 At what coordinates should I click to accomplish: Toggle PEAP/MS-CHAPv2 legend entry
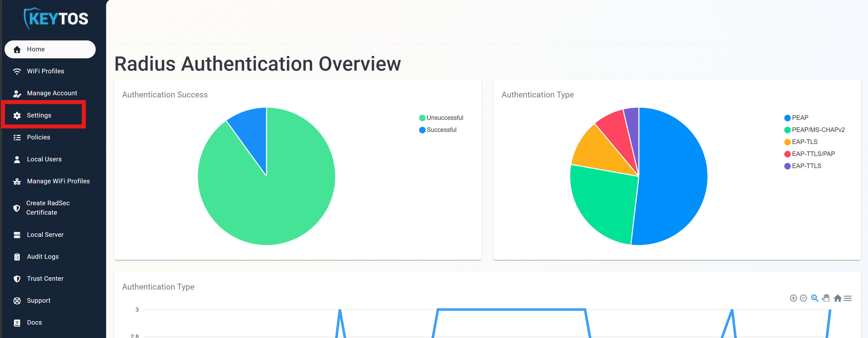tap(815, 130)
